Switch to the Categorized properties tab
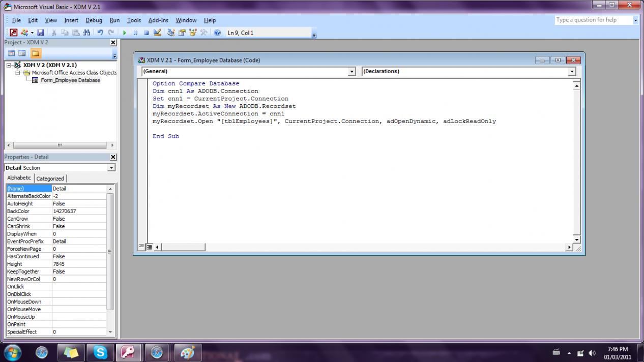644x362 pixels. [50, 178]
